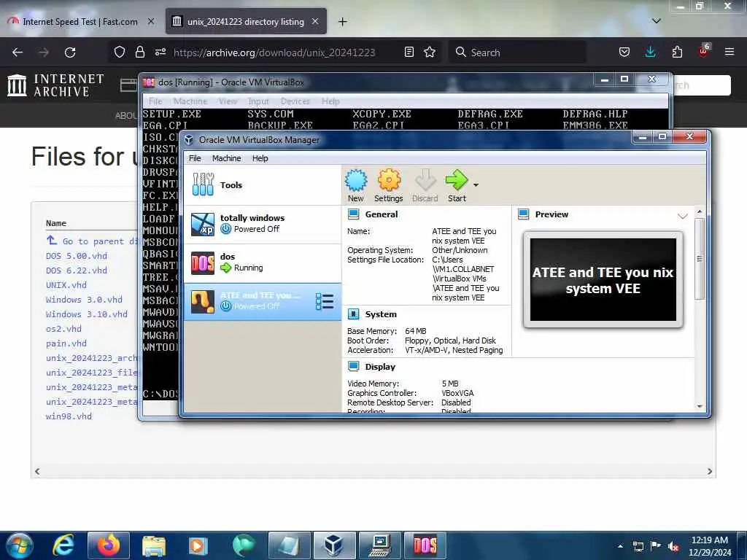The width and height of the screenshot is (747, 560).
Task: Open the pain.vhd link
Action: (x=66, y=343)
